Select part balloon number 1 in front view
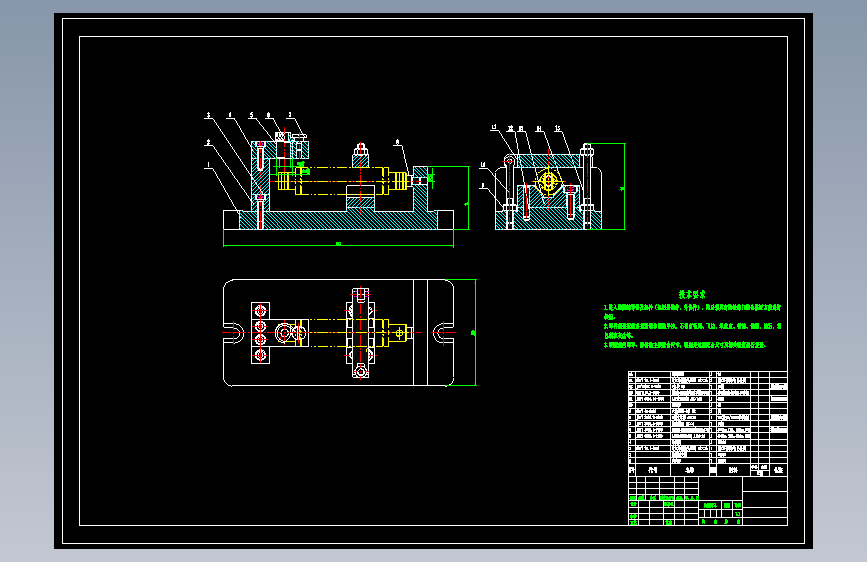 [208, 165]
